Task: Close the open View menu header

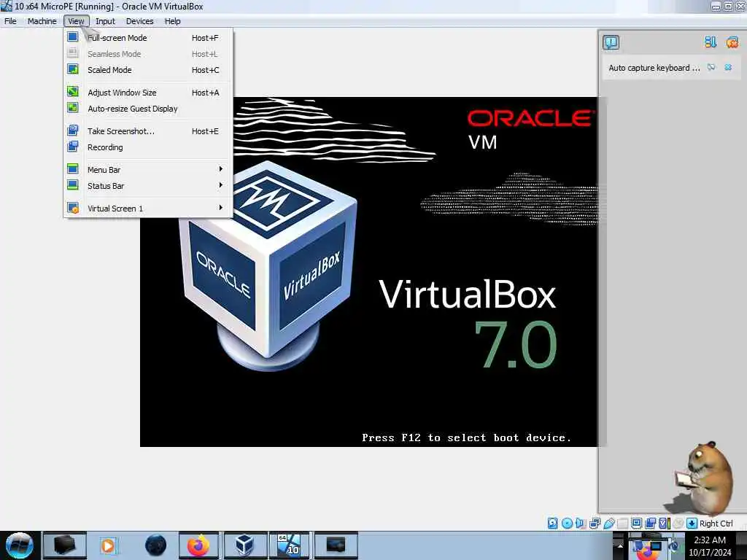Action: tap(76, 21)
